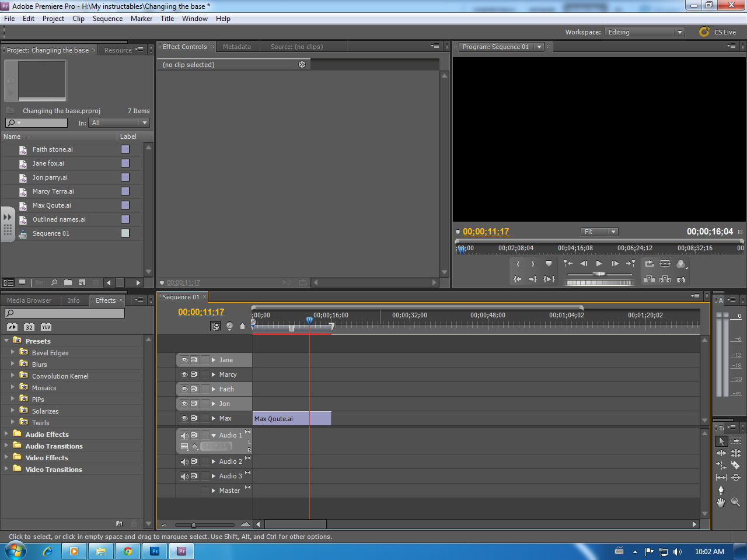This screenshot has height=560, width=747.
Task: Select the Max Qoute.ai clip in timeline
Action: point(292,418)
